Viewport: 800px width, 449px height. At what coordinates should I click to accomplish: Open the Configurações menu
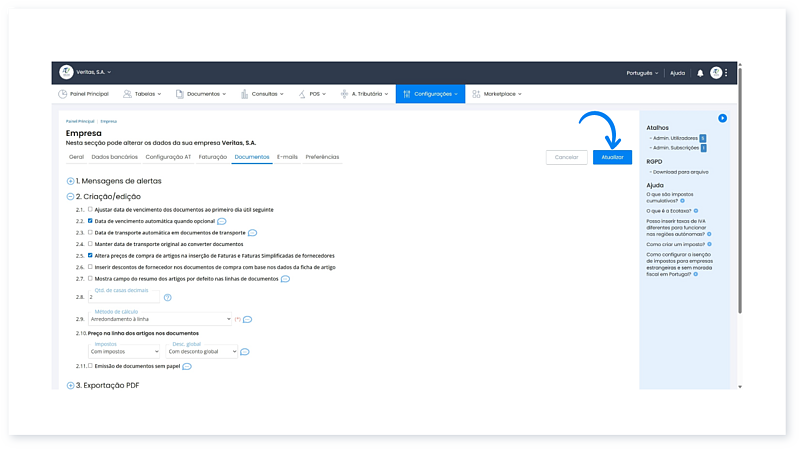430,94
